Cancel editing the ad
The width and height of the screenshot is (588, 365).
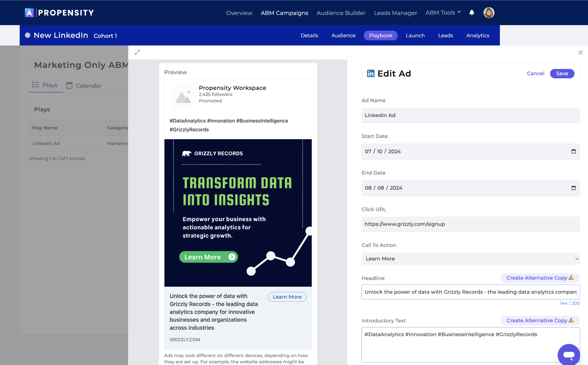click(x=535, y=74)
